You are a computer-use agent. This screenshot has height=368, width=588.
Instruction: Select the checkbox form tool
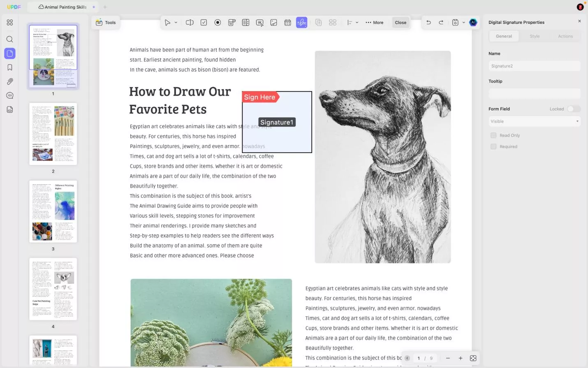204,23
